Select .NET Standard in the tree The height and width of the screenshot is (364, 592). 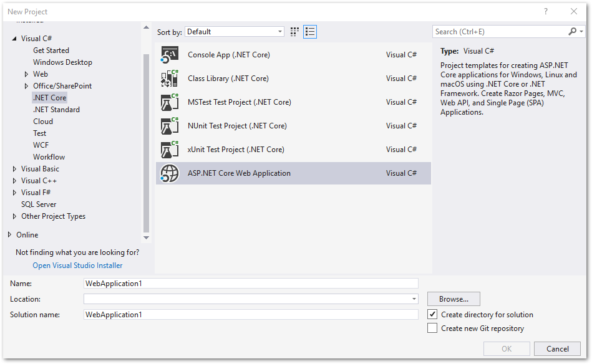click(x=56, y=110)
